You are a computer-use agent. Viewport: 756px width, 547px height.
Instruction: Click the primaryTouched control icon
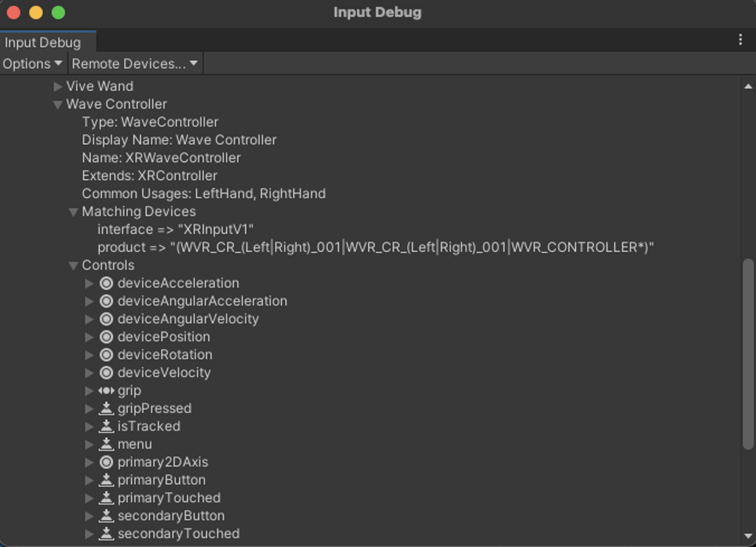pos(106,498)
